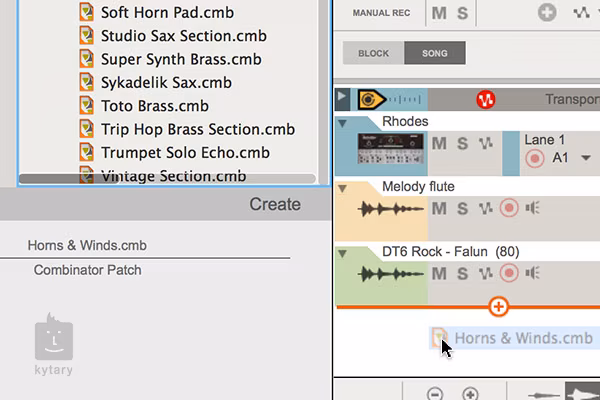Click the Rhodes device thumbnail
Screen dimensions: 600x400
[x=390, y=149]
